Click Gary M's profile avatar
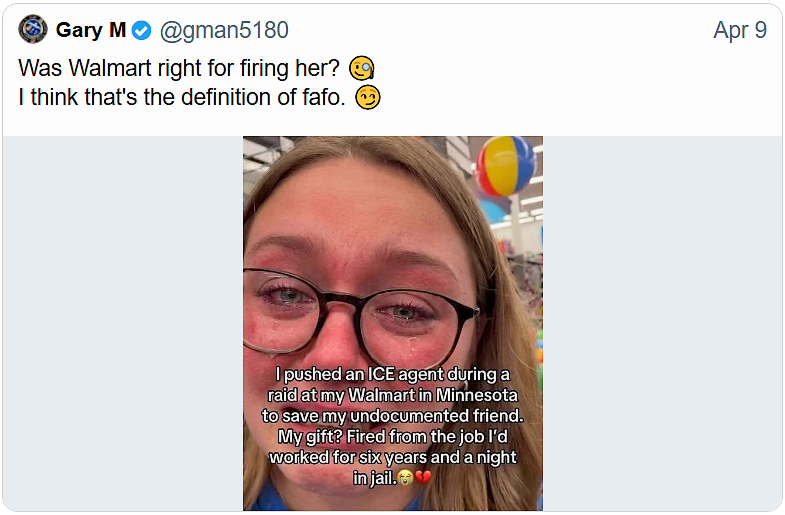 (33, 30)
